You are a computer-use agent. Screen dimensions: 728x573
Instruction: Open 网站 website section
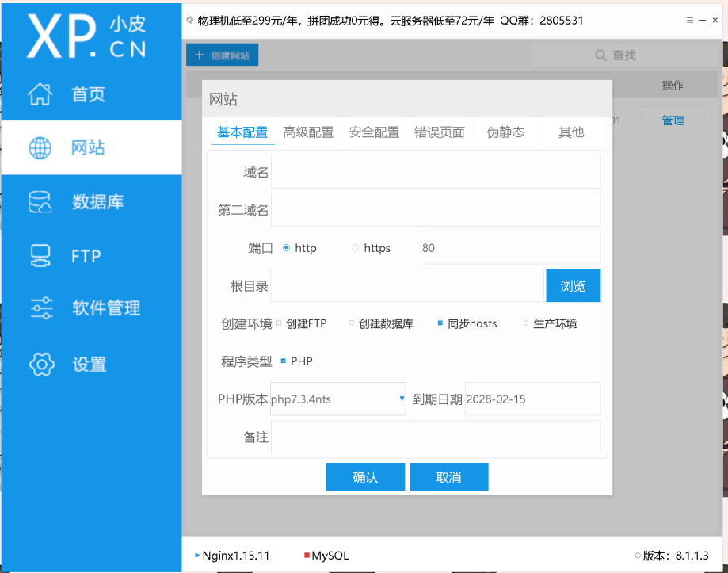pos(91,148)
